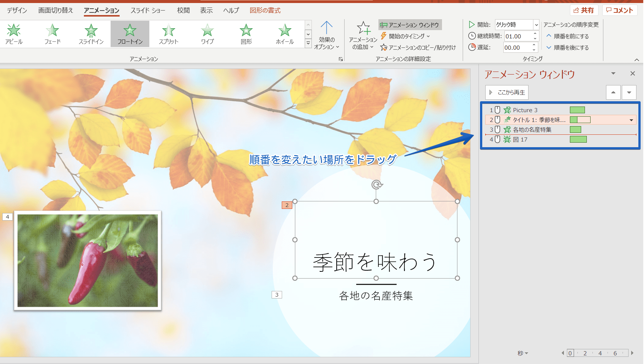Open the デザイン ribbon tab
Viewport: 644px width, 364px height.
(17, 10)
